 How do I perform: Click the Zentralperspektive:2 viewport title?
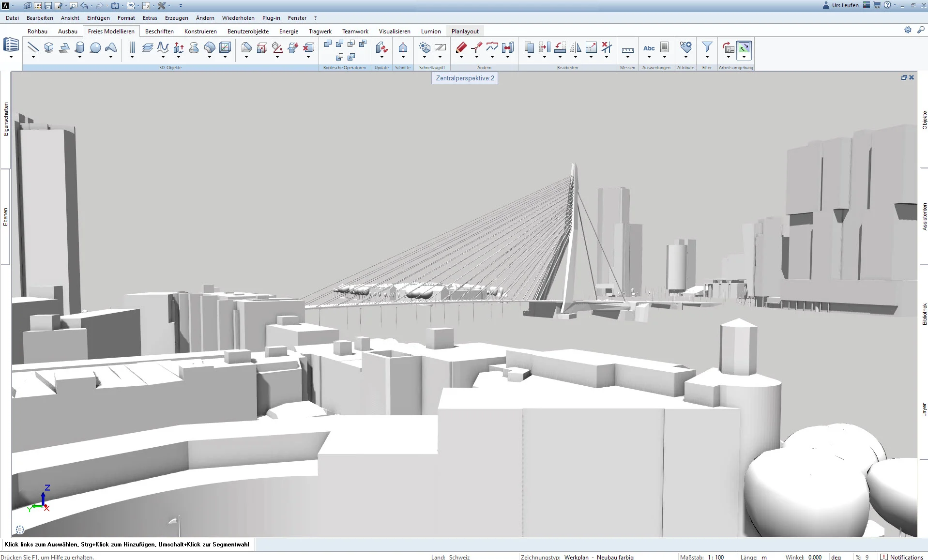[465, 78]
